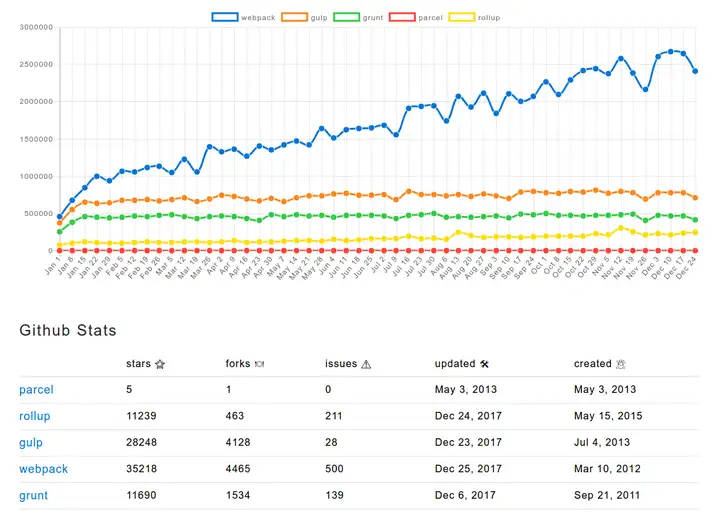Toggle the rollup legend color box
This screenshot has height=517, width=720.
[461, 17]
